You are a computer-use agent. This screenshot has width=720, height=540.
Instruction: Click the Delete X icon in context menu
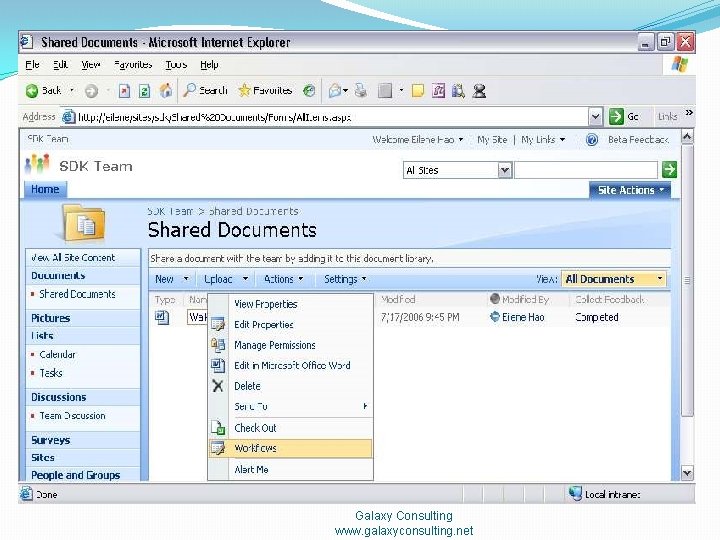pyautogui.click(x=218, y=386)
